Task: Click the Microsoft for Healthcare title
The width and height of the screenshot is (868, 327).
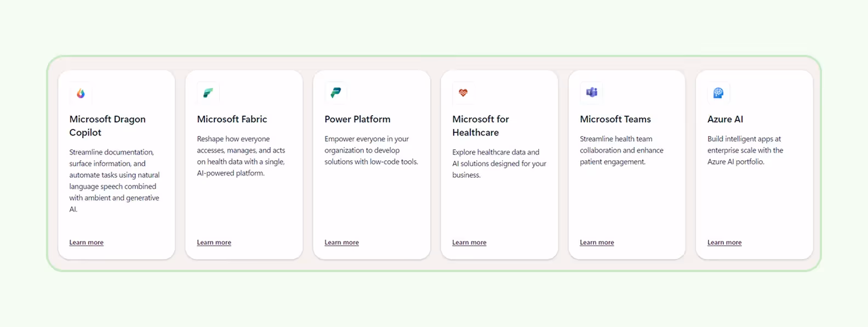Action: (481, 126)
